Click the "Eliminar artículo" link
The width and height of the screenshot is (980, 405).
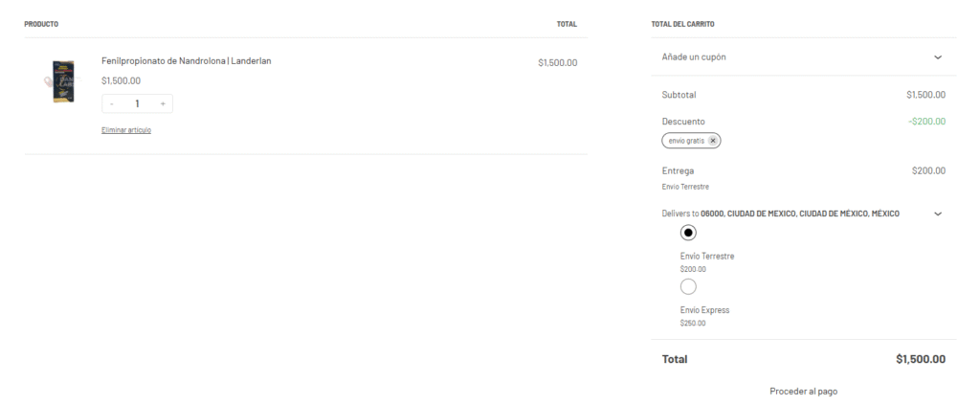point(126,130)
